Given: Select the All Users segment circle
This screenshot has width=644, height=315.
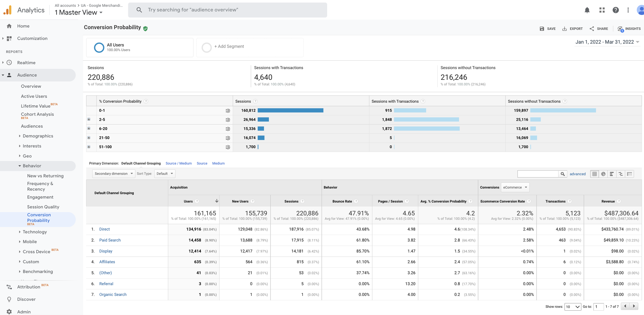Looking at the screenshot, I should 99,47.
